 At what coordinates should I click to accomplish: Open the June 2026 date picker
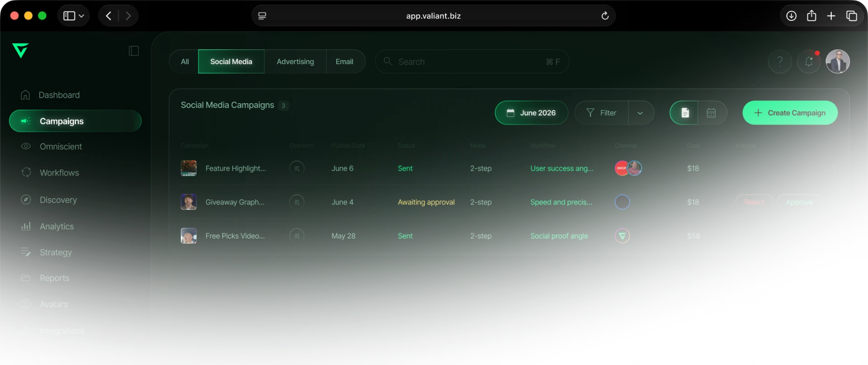pos(531,113)
